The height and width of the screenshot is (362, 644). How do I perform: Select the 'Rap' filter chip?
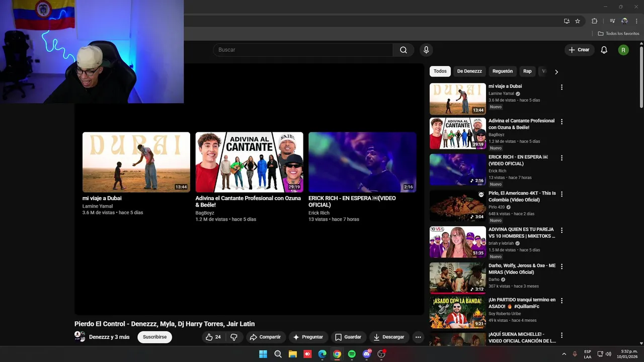pos(527,71)
